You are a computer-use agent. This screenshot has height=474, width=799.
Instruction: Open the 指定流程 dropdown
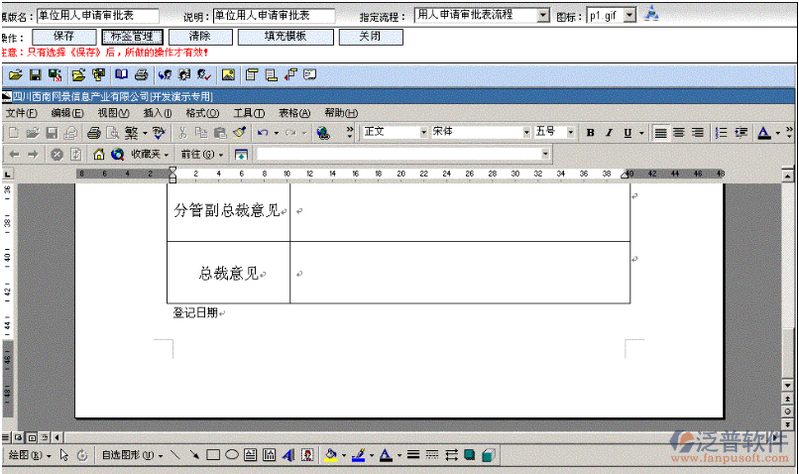pyautogui.click(x=543, y=15)
